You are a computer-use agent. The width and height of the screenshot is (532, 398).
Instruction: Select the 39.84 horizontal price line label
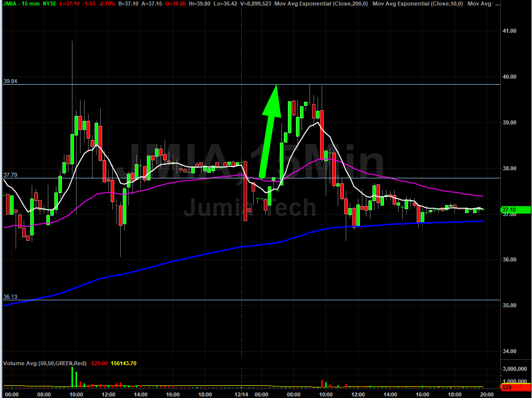coord(10,81)
